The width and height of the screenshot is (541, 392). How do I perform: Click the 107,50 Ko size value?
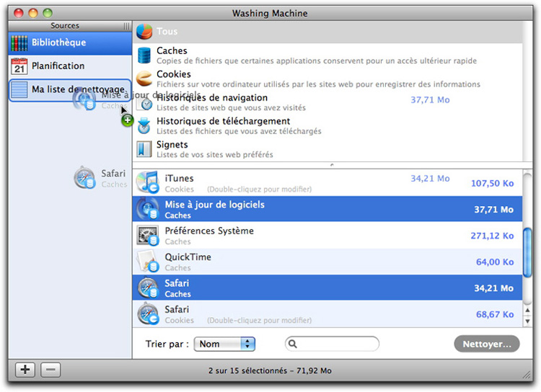493,183
